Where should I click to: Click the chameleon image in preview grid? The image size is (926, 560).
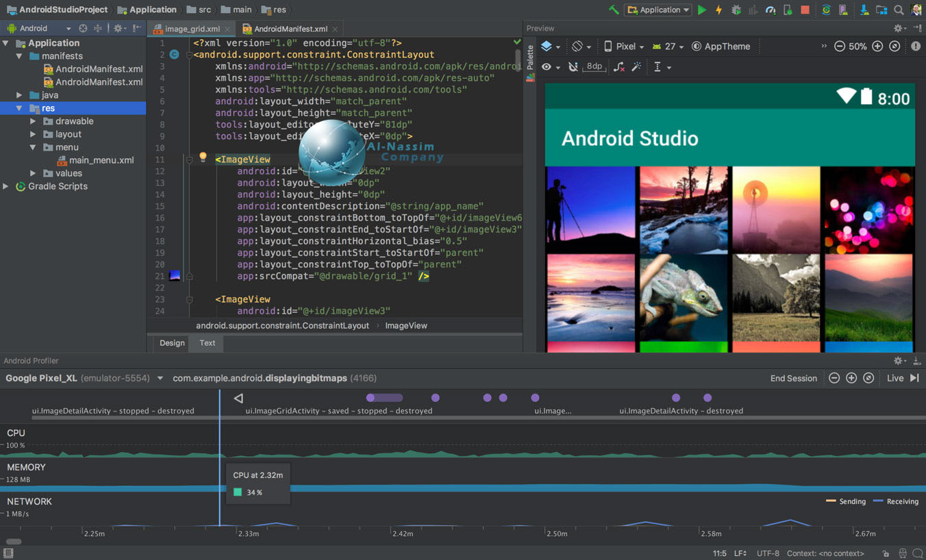click(683, 297)
